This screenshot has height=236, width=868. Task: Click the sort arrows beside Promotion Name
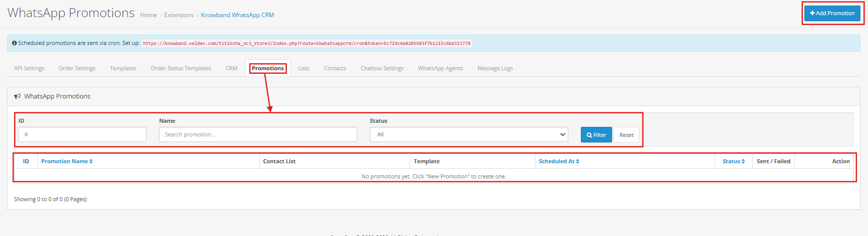91,161
